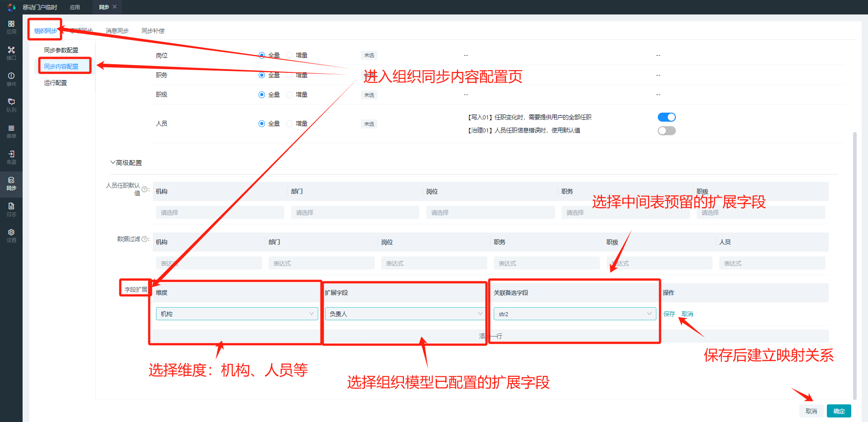The image size is (868, 422).
Task: Switch to the 组织同步 tab
Action: tap(46, 31)
